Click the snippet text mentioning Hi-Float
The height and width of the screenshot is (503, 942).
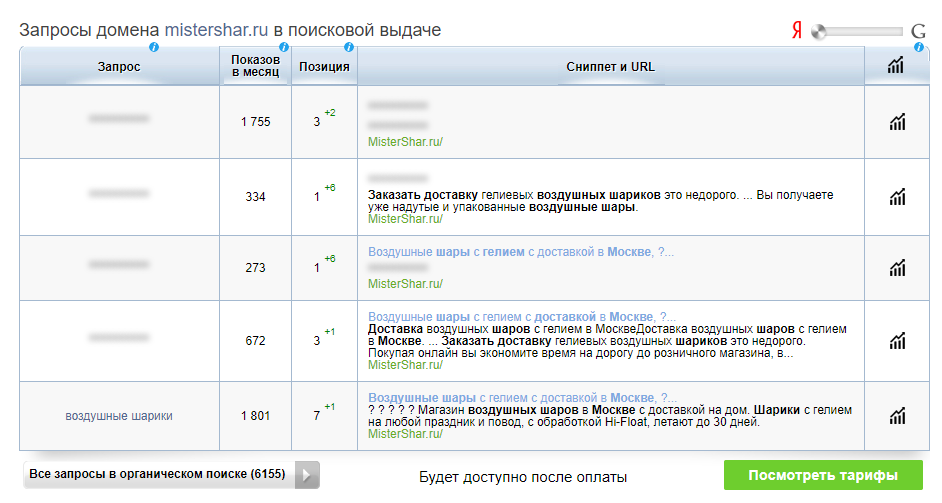coord(610,416)
